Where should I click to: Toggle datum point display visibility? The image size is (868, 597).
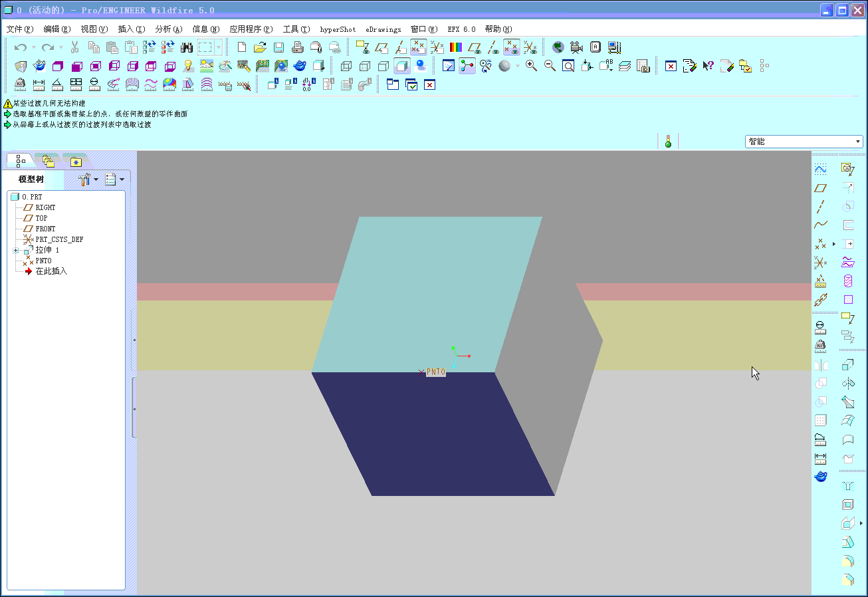[x=512, y=47]
